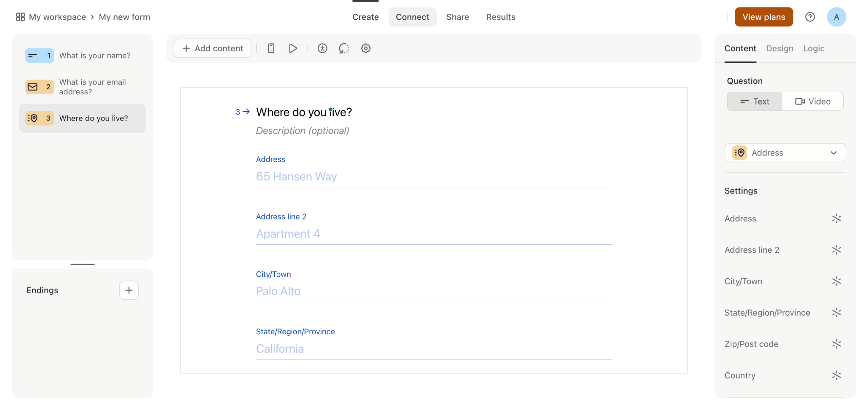Image resolution: width=868 pixels, height=410 pixels.
Task: Toggle required for Zip/Post code
Action: (836, 344)
